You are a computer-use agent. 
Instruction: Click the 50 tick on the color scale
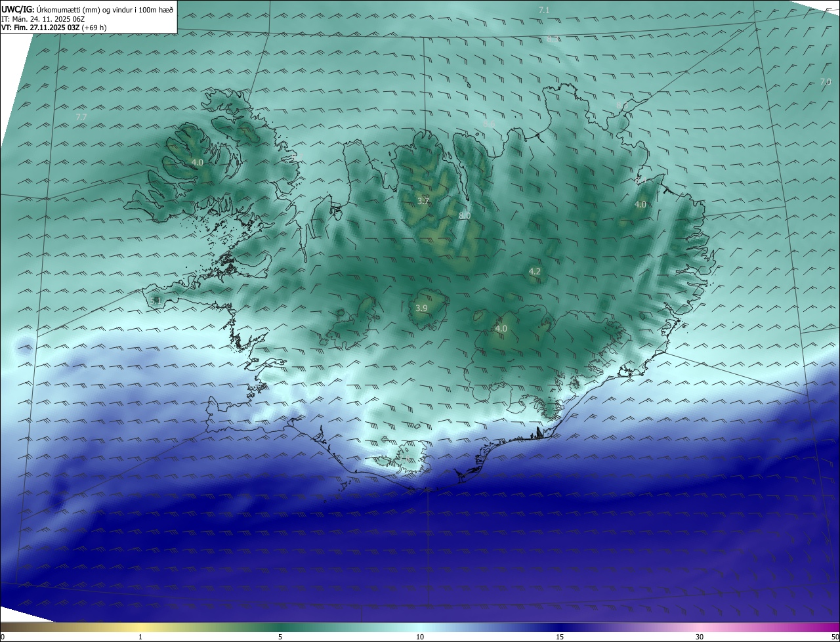tap(835, 637)
